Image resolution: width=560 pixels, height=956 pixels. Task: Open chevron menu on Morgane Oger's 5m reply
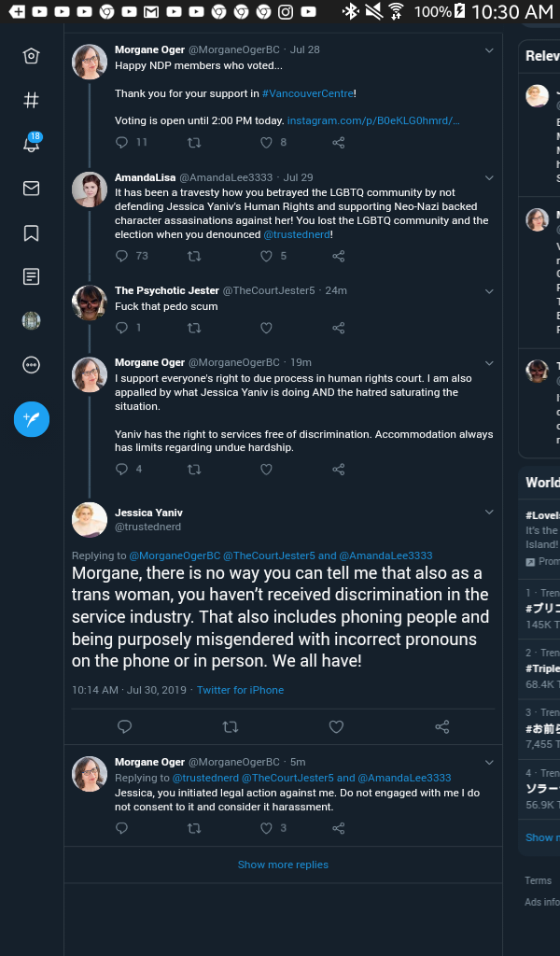tap(489, 762)
